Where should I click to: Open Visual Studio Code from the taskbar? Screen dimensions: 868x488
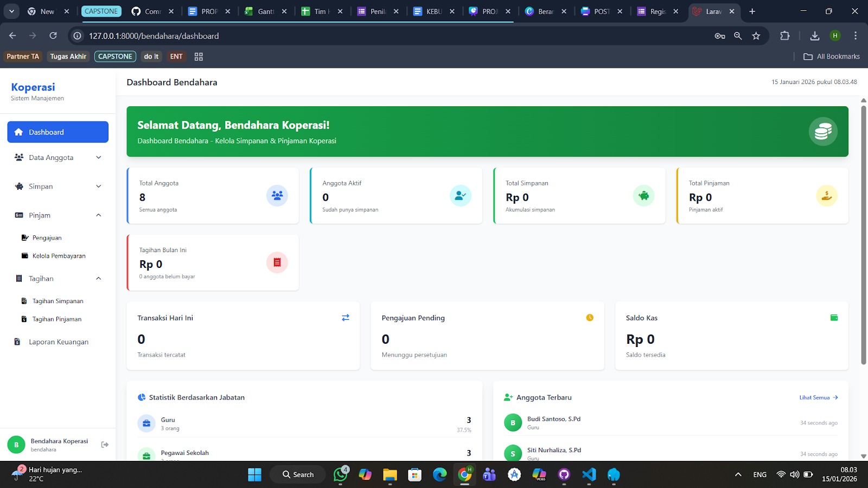(x=589, y=474)
